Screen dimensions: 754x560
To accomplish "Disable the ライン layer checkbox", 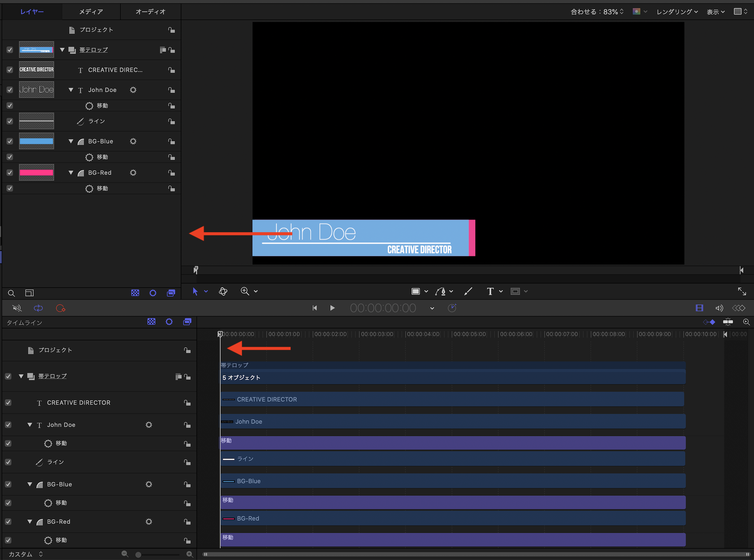I will [x=10, y=121].
